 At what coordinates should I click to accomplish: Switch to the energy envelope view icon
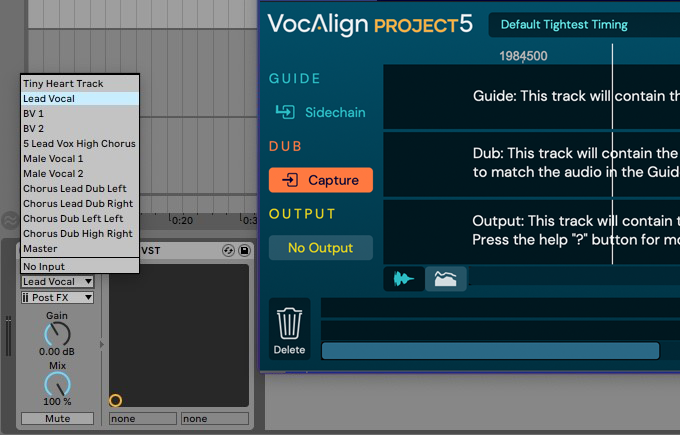pyautogui.click(x=445, y=279)
